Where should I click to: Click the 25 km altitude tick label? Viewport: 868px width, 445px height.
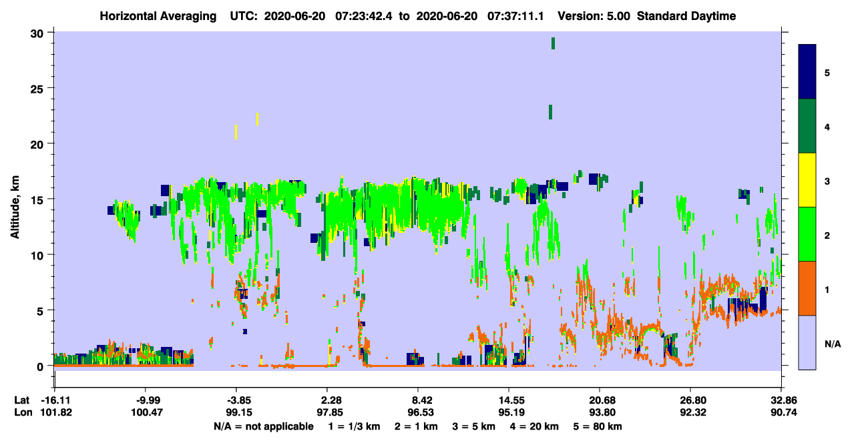(x=39, y=88)
